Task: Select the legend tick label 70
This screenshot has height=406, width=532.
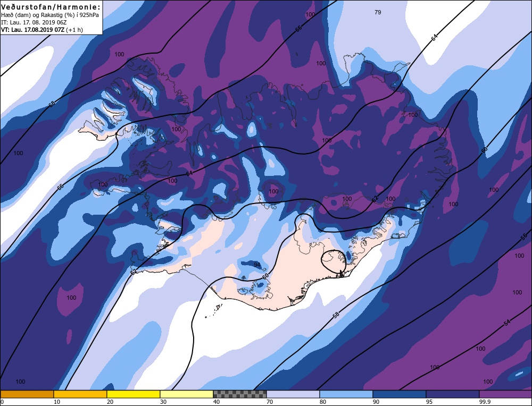Action: point(270,402)
